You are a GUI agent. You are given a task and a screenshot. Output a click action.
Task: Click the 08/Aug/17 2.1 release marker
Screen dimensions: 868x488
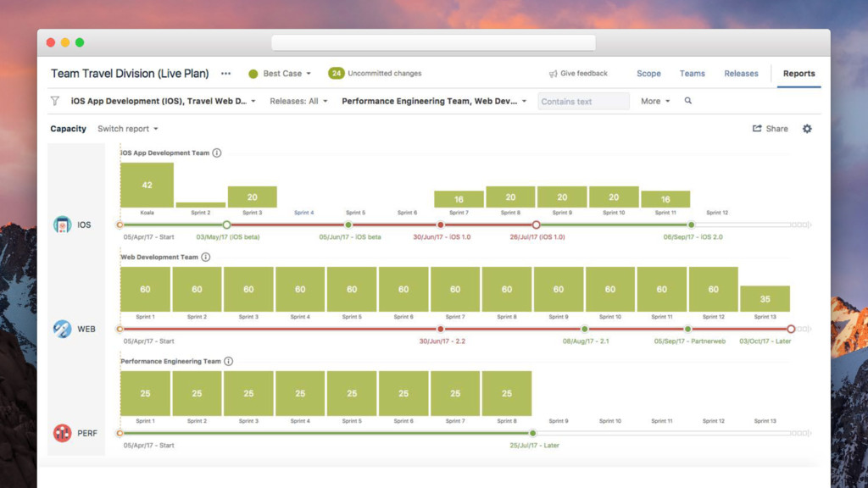(x=585, y=329)
